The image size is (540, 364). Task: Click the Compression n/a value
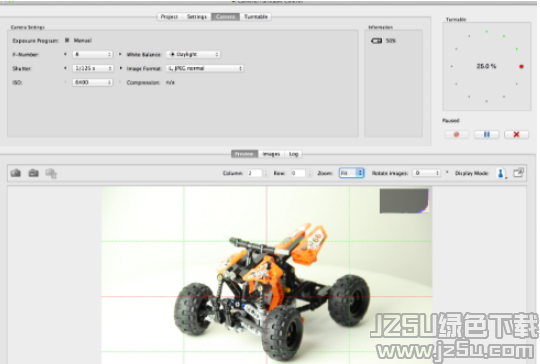(x=170, y=83)
